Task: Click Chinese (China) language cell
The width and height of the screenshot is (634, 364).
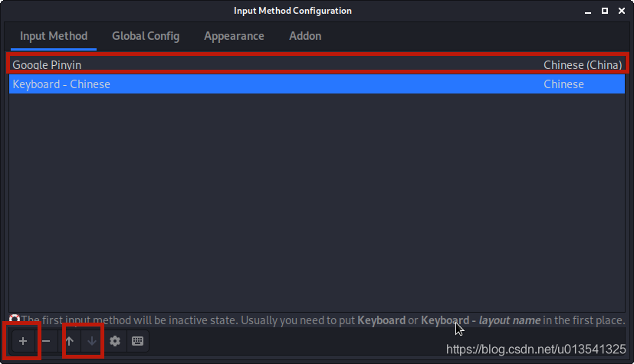Action: point(583,65)
